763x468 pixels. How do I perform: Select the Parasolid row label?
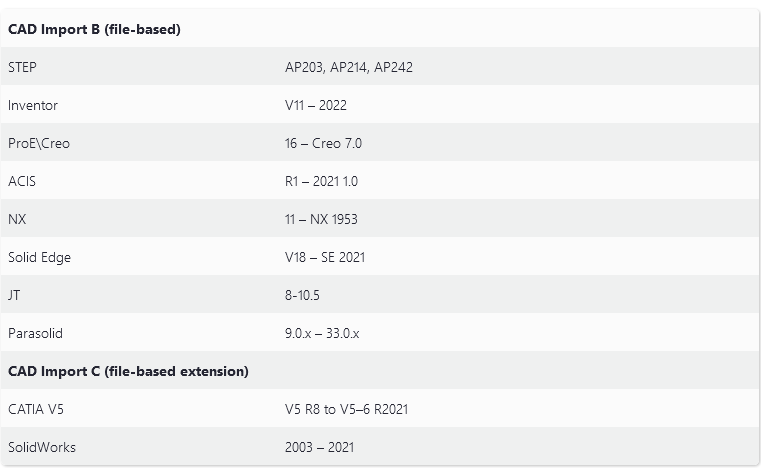coord(35,333)
